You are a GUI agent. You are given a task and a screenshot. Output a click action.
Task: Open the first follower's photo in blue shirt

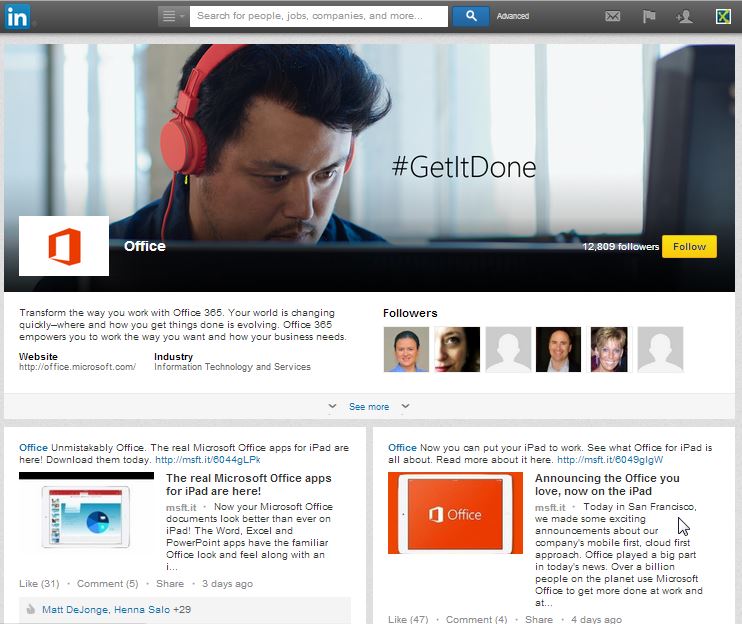406,349
